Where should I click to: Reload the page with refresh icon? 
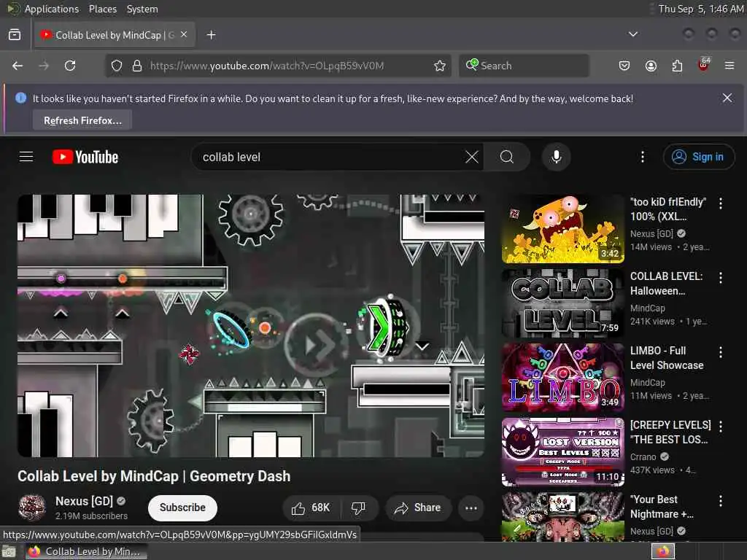pyautogui.click(x=70, y=66)
